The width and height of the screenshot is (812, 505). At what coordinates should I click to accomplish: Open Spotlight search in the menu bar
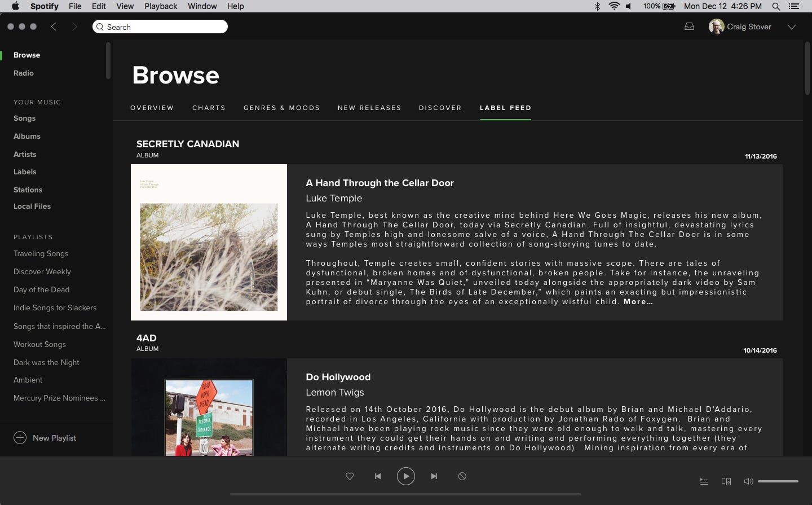(x=776, y=6)
